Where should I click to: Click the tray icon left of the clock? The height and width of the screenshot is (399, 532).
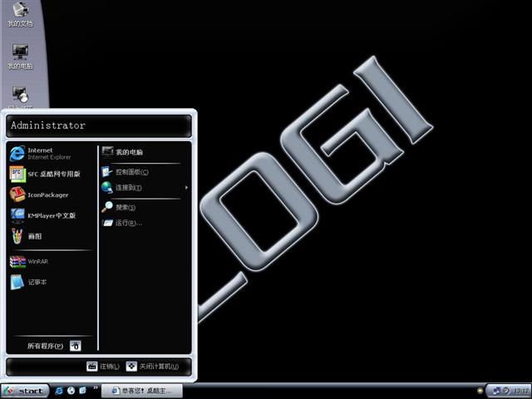tap(506, 391)
